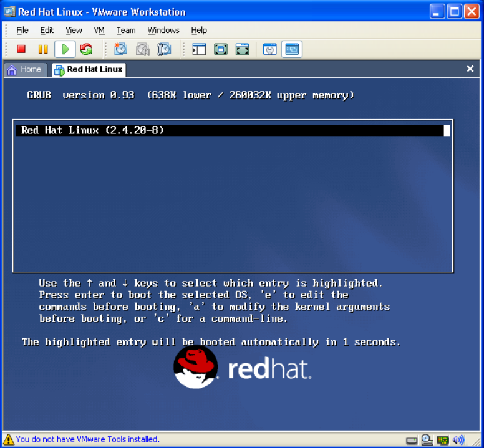
Task: Enter full screen mode
Action: [242, 49]
